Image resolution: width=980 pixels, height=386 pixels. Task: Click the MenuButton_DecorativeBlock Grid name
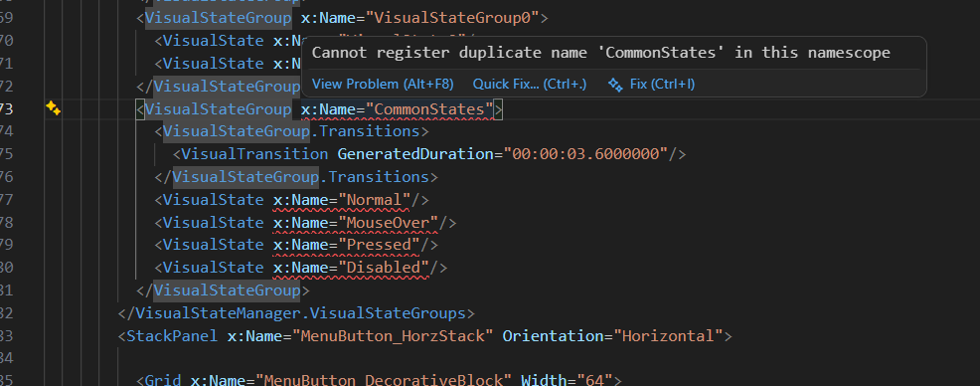383,380
